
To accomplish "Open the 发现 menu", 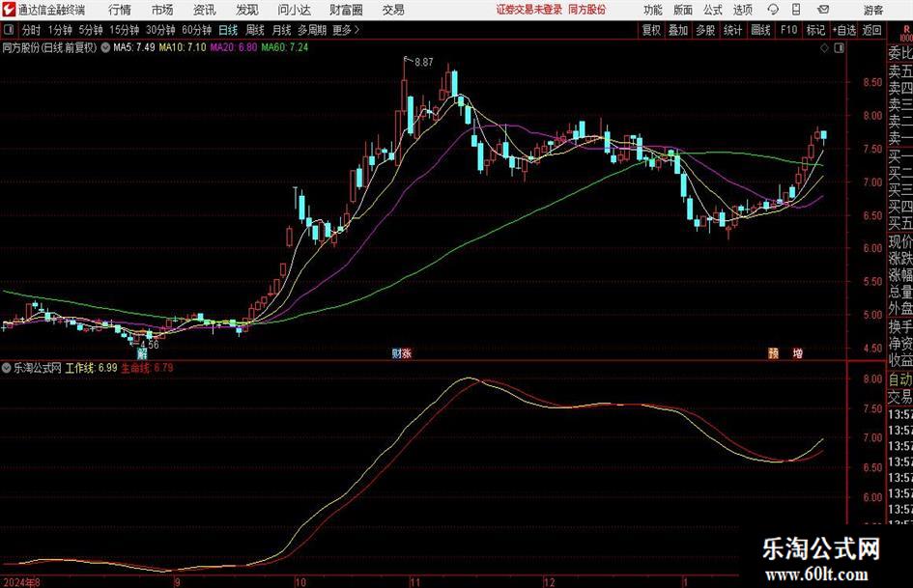I will click(247, 10).
